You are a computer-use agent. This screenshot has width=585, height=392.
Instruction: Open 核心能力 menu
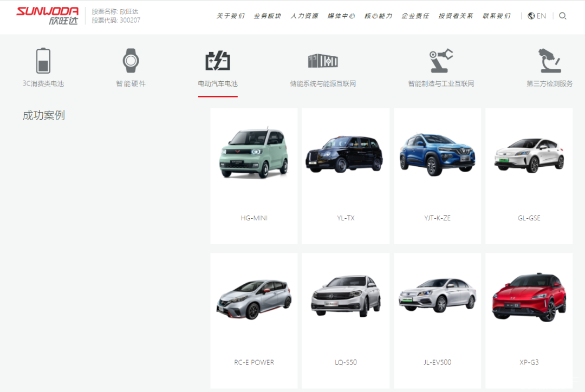click(x=378, y=16)
